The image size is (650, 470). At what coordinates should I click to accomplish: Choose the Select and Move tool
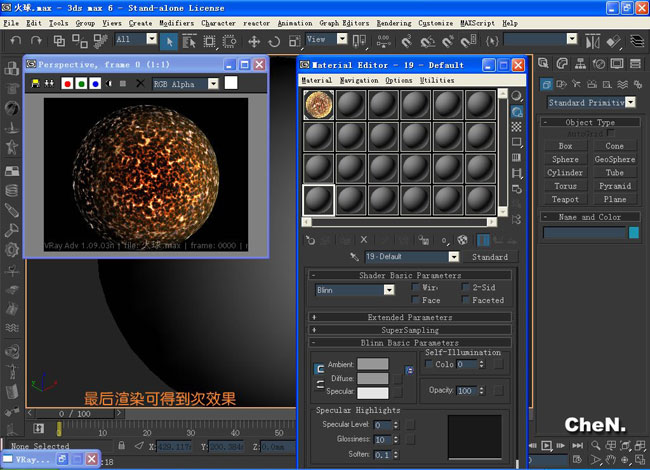pyautogui.click(x=254, y=41)
